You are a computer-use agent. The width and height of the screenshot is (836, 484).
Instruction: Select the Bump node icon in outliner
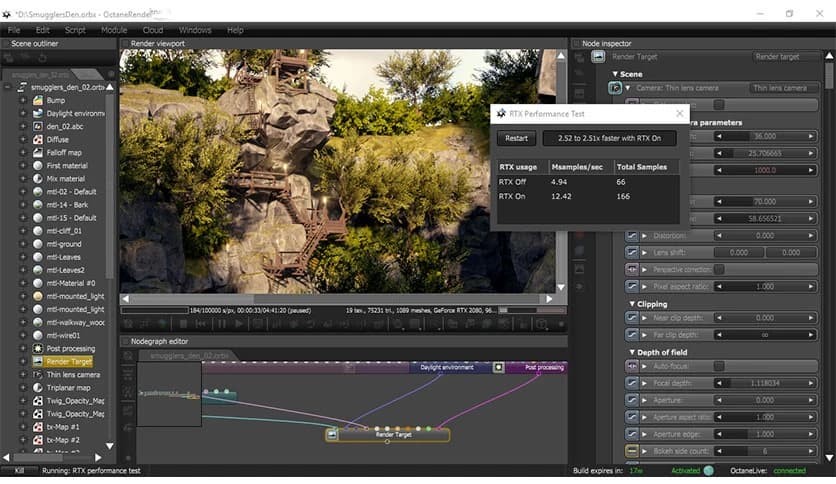tap(38, 100)
